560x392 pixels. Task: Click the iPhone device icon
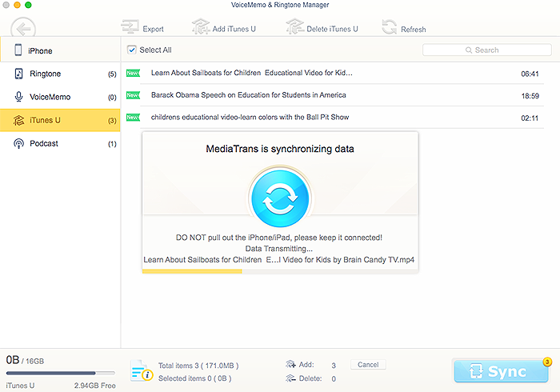pyautogui.click(x=18, y=50)
